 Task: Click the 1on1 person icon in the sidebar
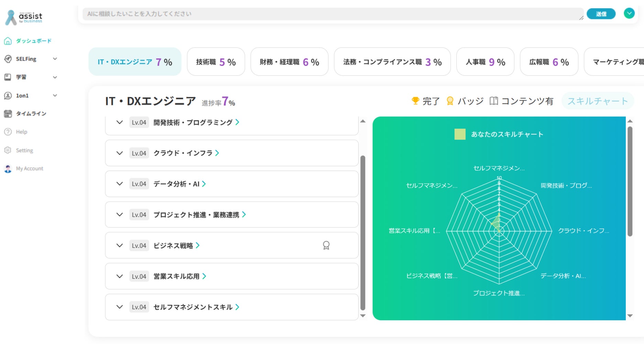[8, 96]
